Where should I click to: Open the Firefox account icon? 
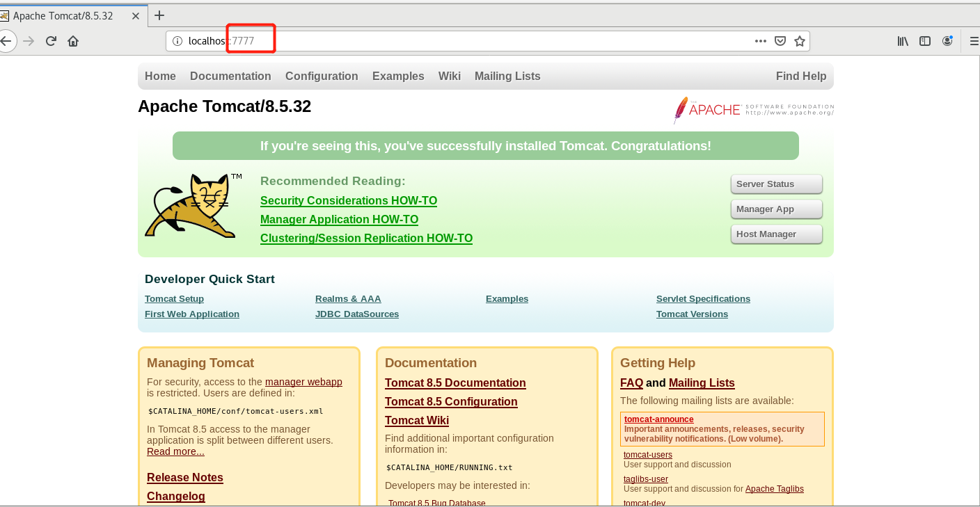pos(947,41)
